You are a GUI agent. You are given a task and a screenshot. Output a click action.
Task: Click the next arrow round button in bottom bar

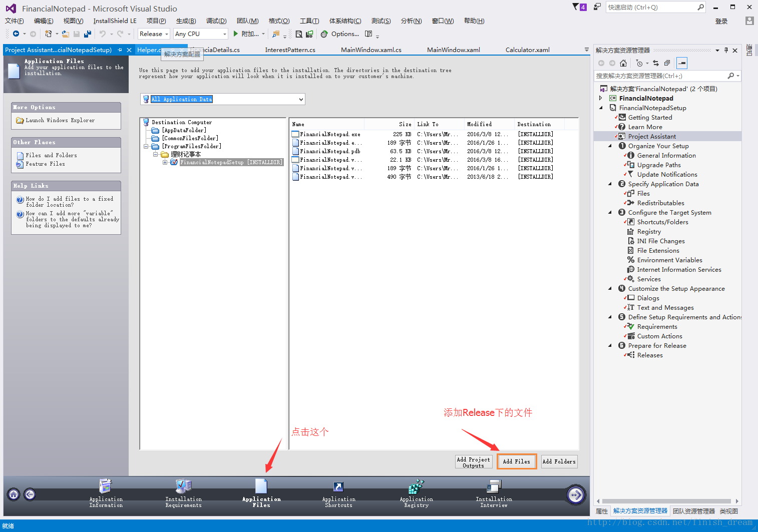pyautogui.click(x=576, y=495)
